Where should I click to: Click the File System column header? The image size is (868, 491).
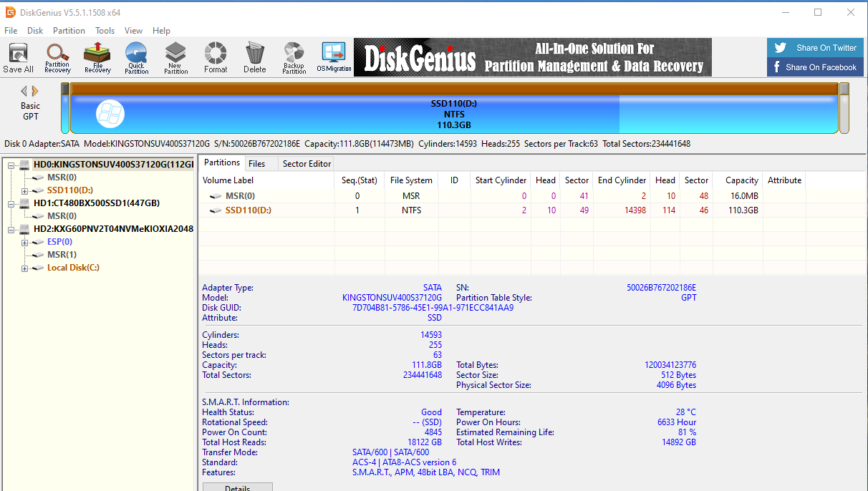point(411,180)
